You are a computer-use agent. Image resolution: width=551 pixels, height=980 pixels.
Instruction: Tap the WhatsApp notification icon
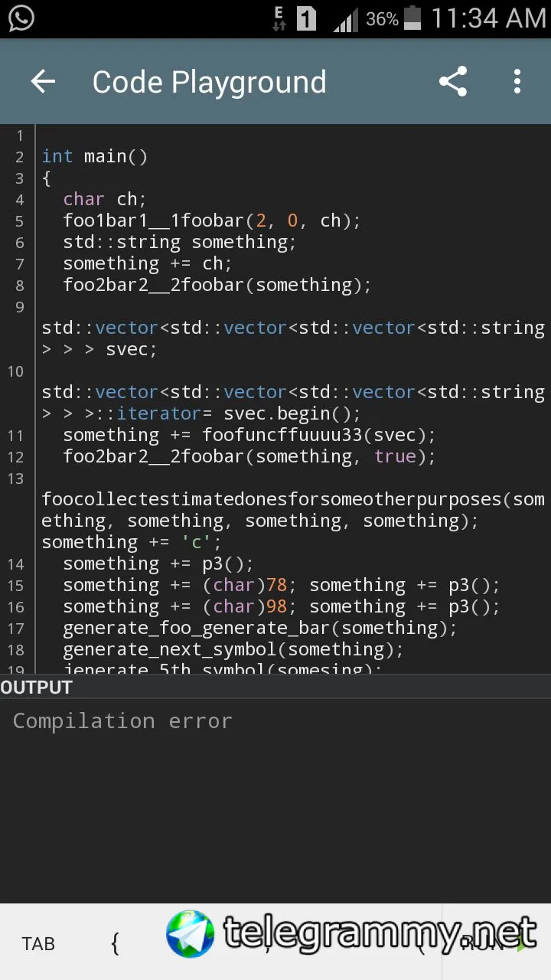click(x=21, y=18)
